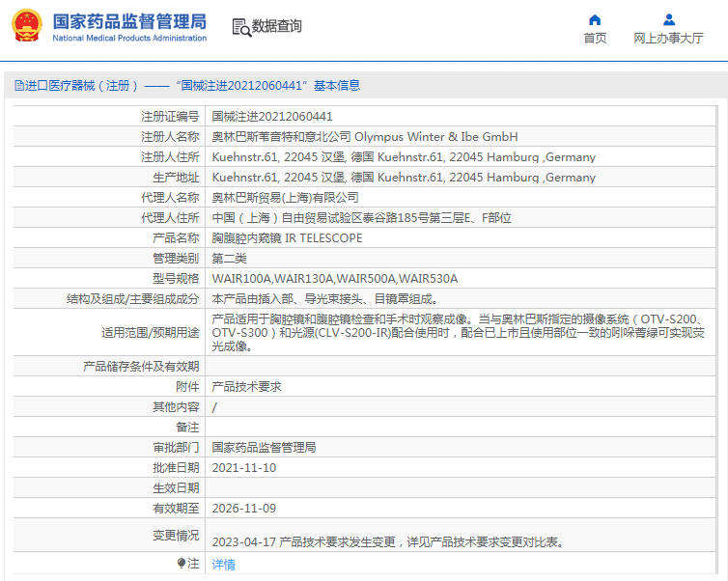
Task: Click the NMPA national emblem logo
Action: [x=26, y=26]
